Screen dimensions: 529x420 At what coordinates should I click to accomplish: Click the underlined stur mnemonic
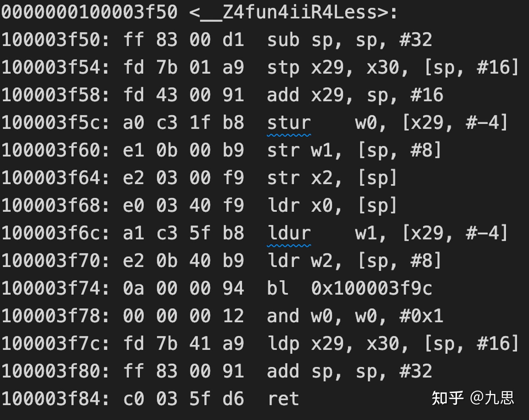pyautogui.click(x=289, y=123)
